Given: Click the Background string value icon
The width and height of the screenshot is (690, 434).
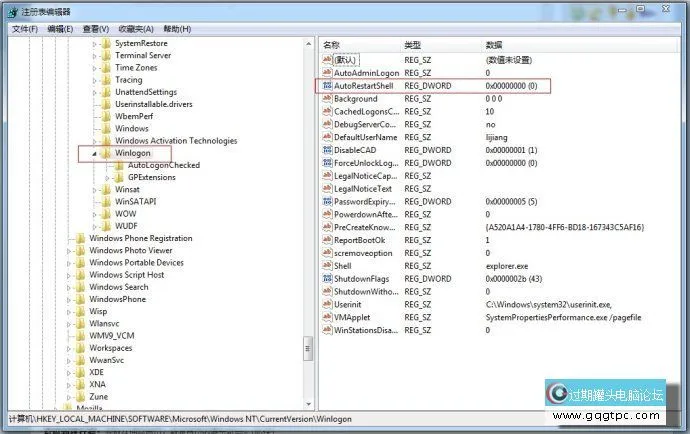Looking at the screenshot, I should [327, 99].
